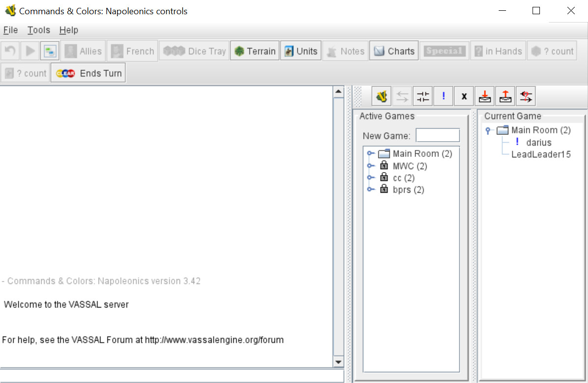The image size is (588, 383).
Task: Select Main Room (2) in Current Game
Action: tap(541, 130)
